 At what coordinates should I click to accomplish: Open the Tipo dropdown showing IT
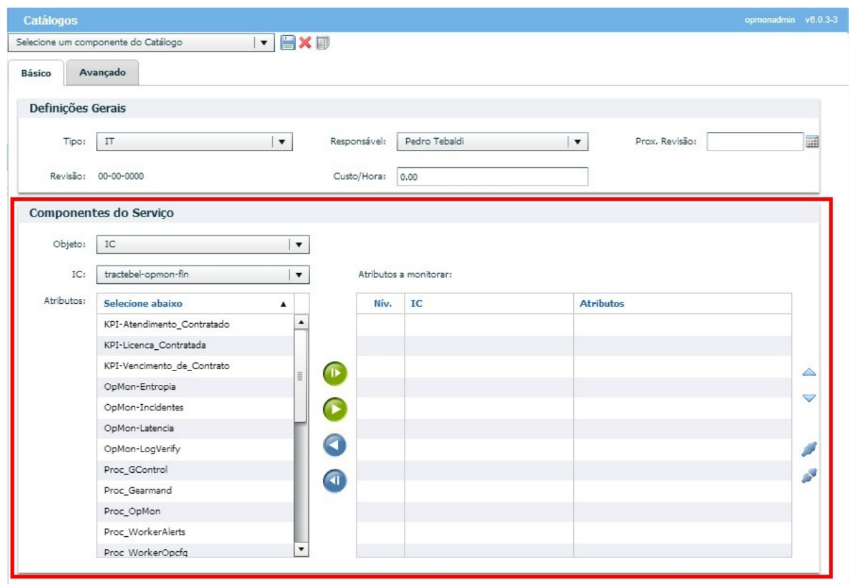tap(281, 142)
